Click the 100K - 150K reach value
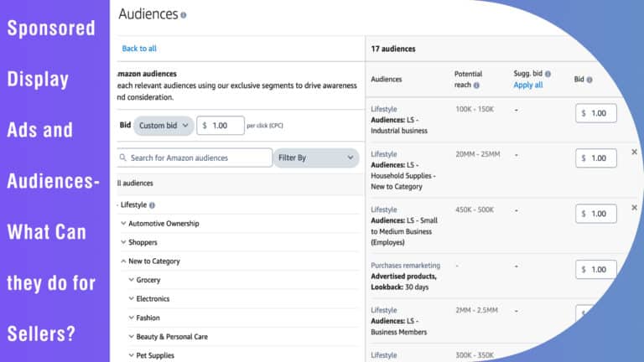 (475, 109)
